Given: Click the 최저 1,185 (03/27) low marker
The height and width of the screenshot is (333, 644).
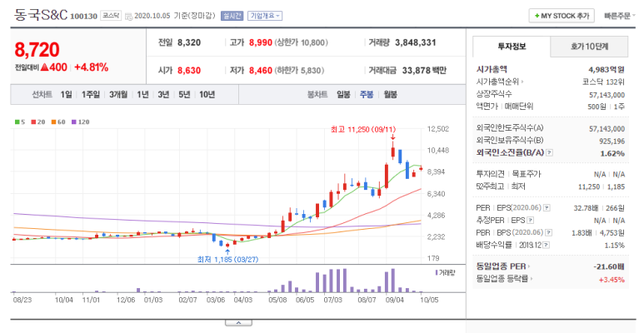Looking at the screenshot, I should (227, 260).
